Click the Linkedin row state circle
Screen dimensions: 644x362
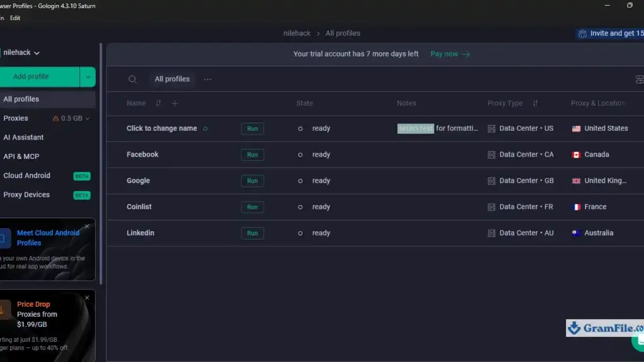click(x=300, y=233)
